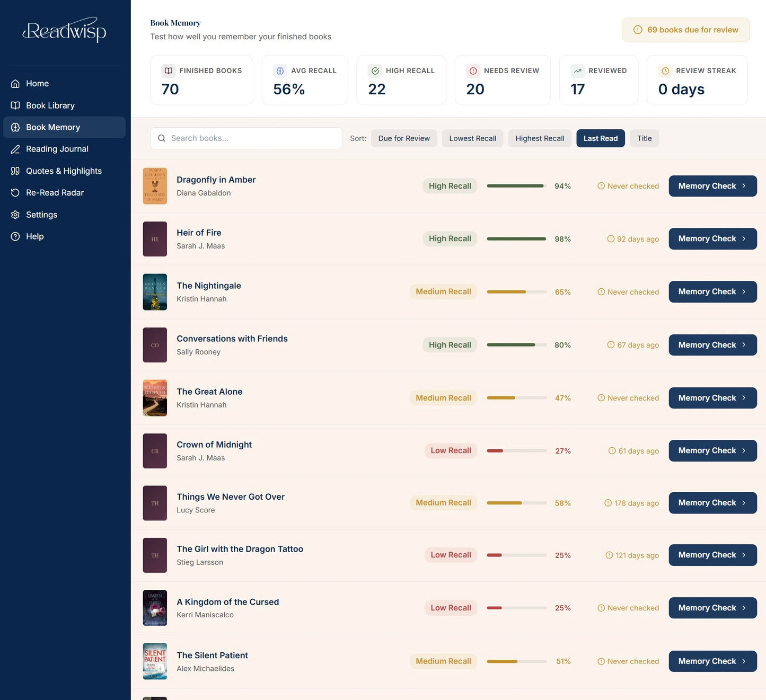Click the 51% recall value for The Silent Patient
This screenshot has height=700, width=766.
pos(564,661)
